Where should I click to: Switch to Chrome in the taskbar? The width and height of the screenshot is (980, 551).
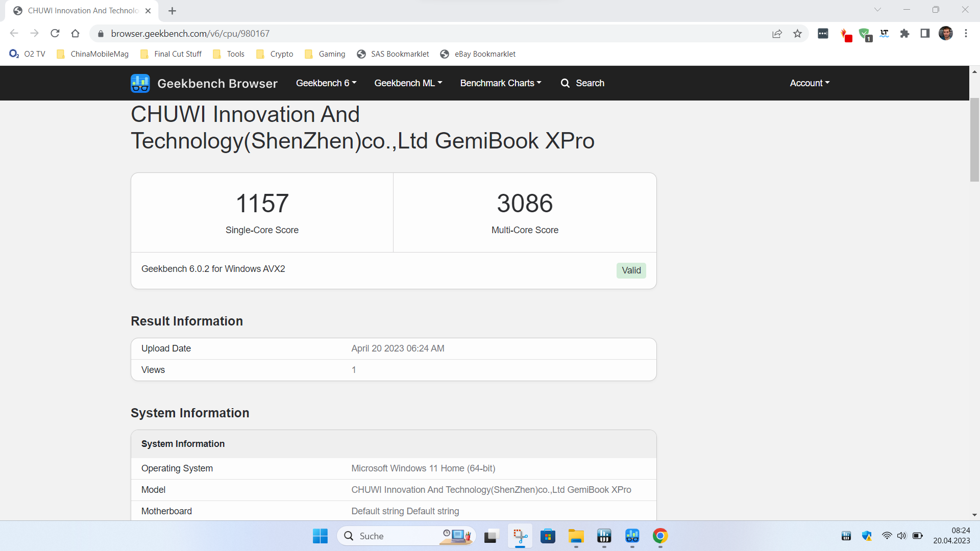[660, 536]
